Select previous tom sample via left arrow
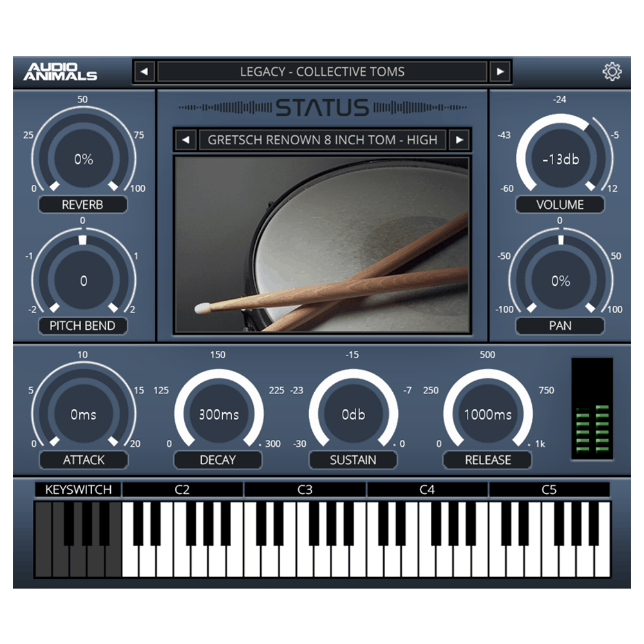Viewport: 644px width, 644px height. 185,140
